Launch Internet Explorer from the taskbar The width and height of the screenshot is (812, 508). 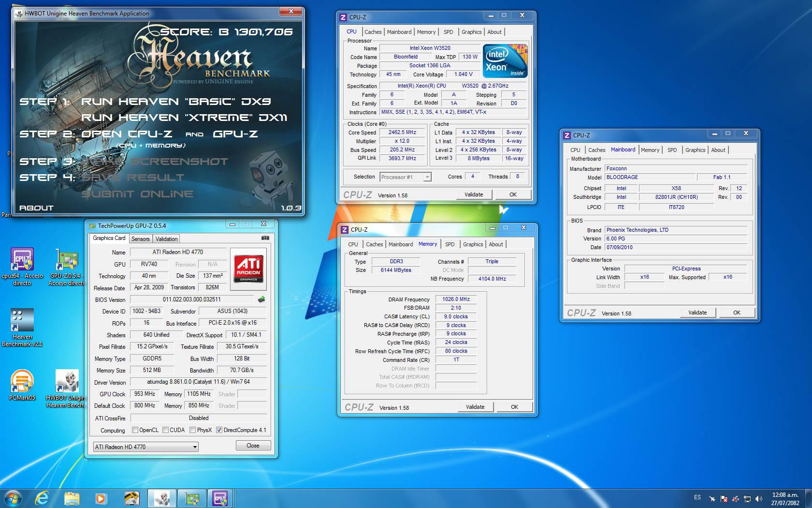(43, 498)
